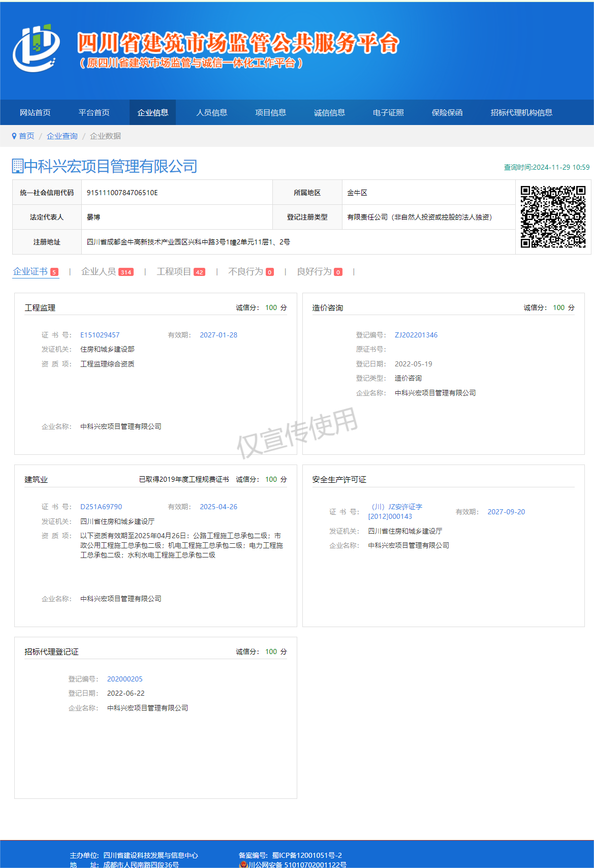Image resolution: width=594 pixels, height=868 pixels.
Task: Click the 建筑业 qualification details paragraph
Action: pos(182,545)
